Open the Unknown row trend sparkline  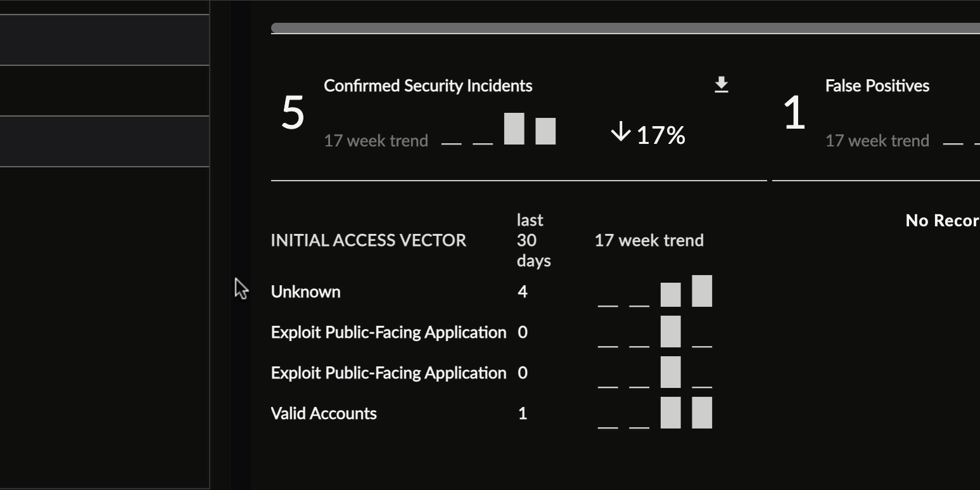tap(654, 292)
